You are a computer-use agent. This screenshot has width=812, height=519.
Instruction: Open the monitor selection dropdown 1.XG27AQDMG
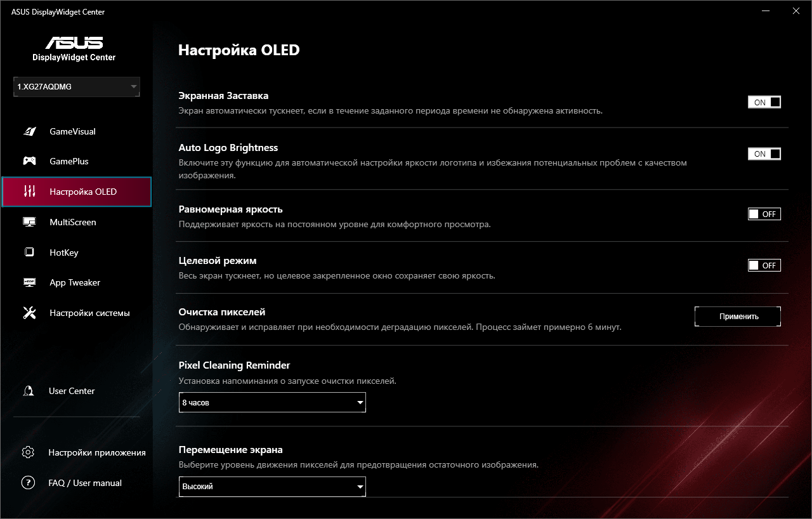[77, 87]
